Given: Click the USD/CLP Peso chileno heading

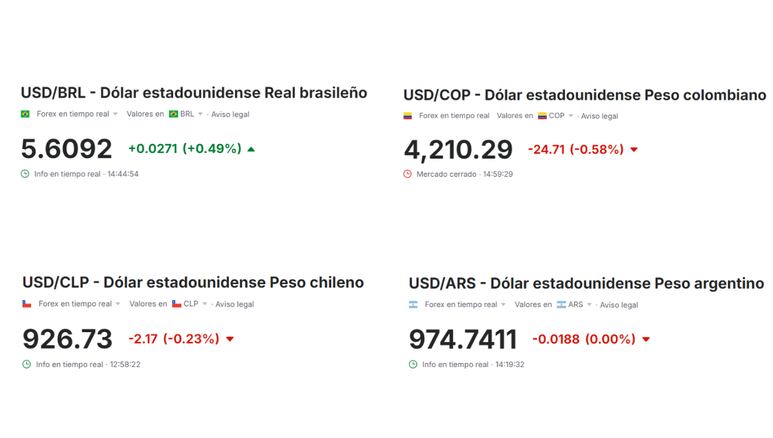Looking at the screenshot, I should [x=193, y=282].
